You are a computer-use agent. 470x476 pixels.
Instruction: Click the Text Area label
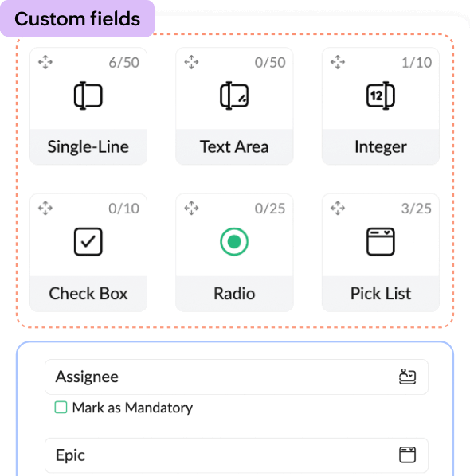pos(234,147)
